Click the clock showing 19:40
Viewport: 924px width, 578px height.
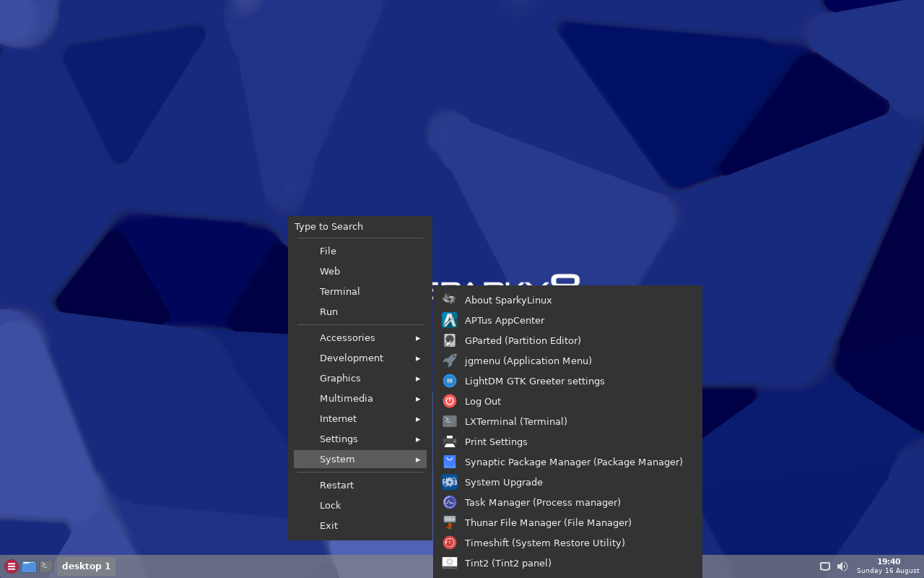(x=889, y=561)
